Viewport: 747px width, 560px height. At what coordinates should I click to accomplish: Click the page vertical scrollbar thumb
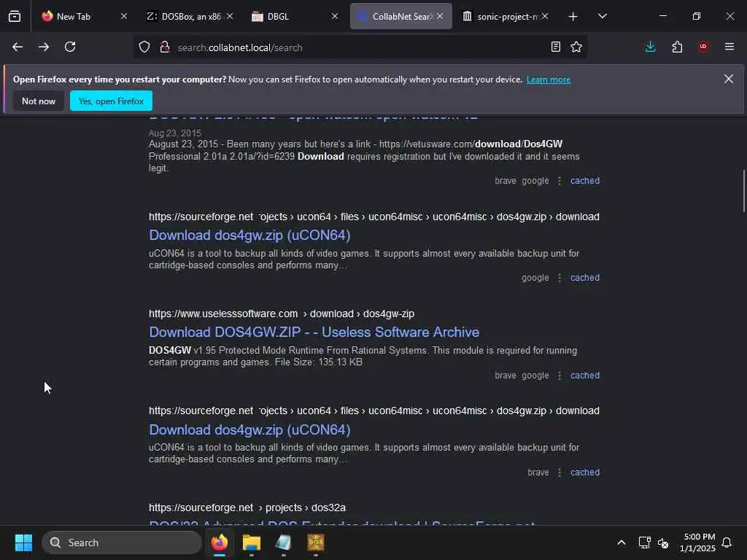[x=743, y=191]
